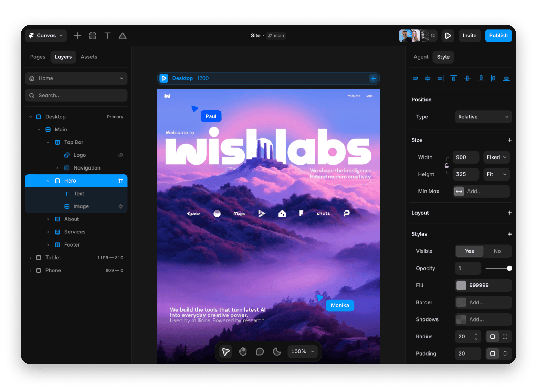Image resolution: width=537 pixels, height=392 pixels.
Task: Open the 100% zoom dropdown
Action: pos(303,351)
